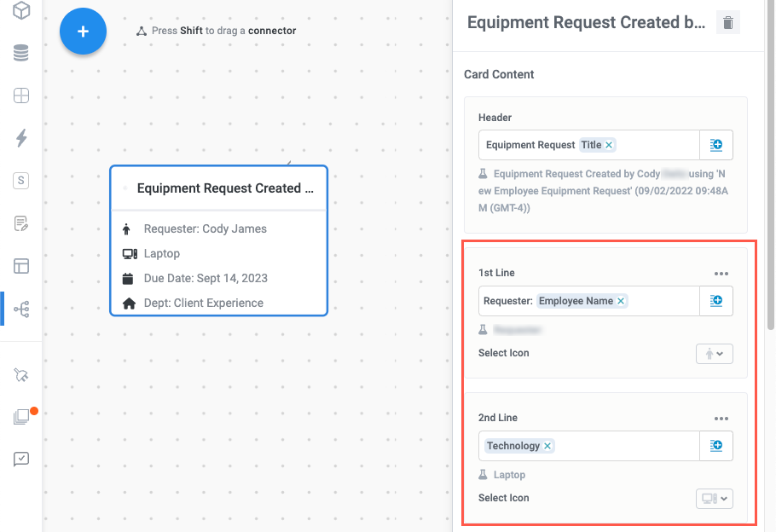776x532 pixels.
Task: Open the 1st Line ellipsis options menu
Action: tap(721, 273)
